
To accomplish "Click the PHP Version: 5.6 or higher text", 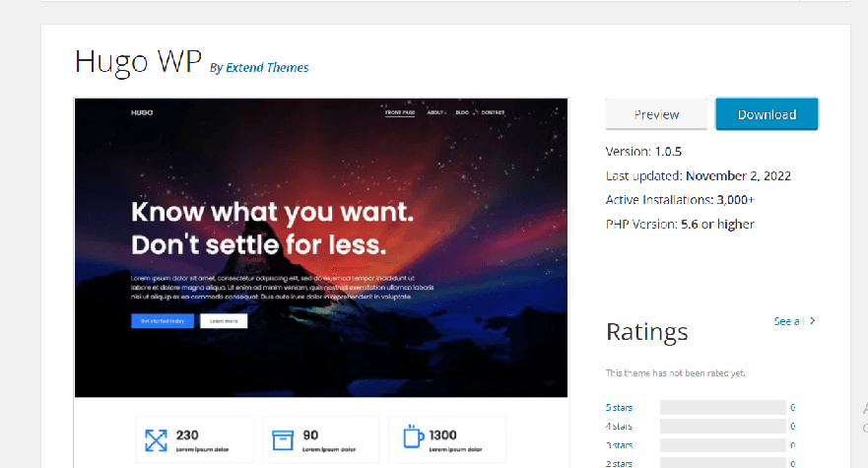I will point(680,225).
